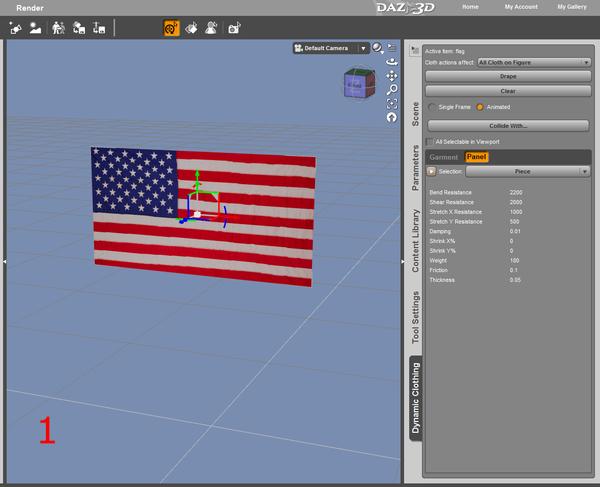
Task: Click the orbit camera viewport icon
Action: click(392, 62)
